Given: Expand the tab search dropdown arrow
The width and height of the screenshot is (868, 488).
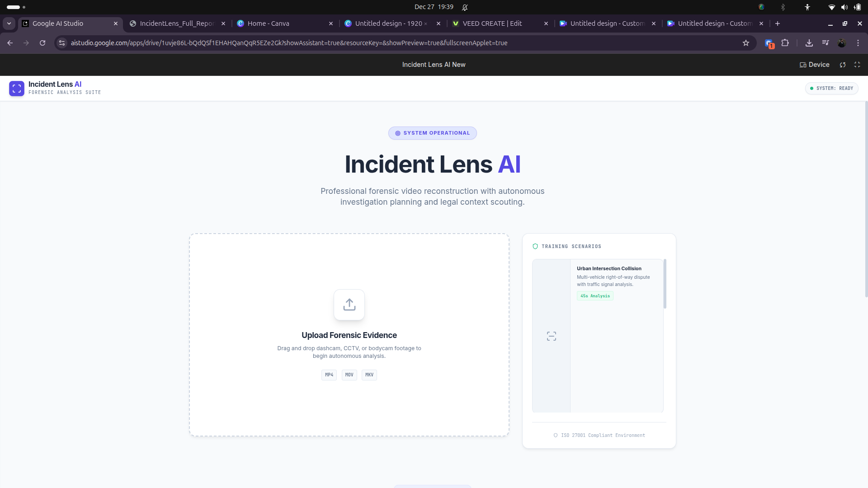Looking at the screenshot, I should 9,23.
